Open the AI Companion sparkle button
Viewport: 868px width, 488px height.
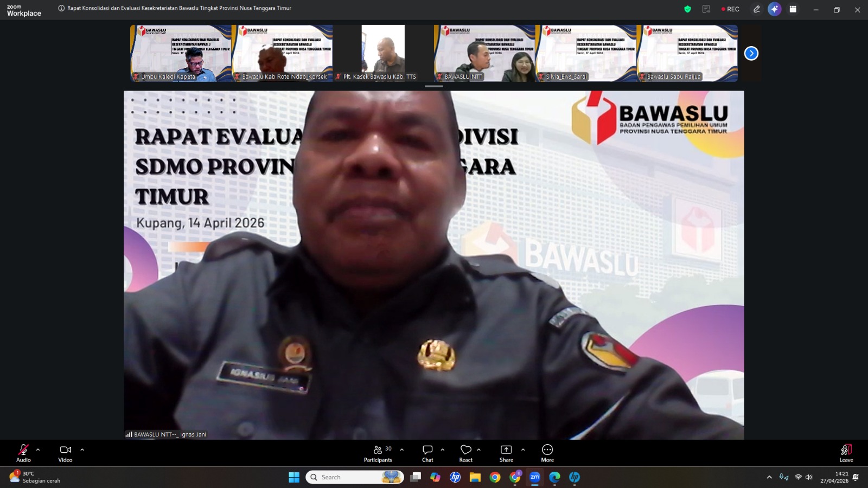point(775,9)
